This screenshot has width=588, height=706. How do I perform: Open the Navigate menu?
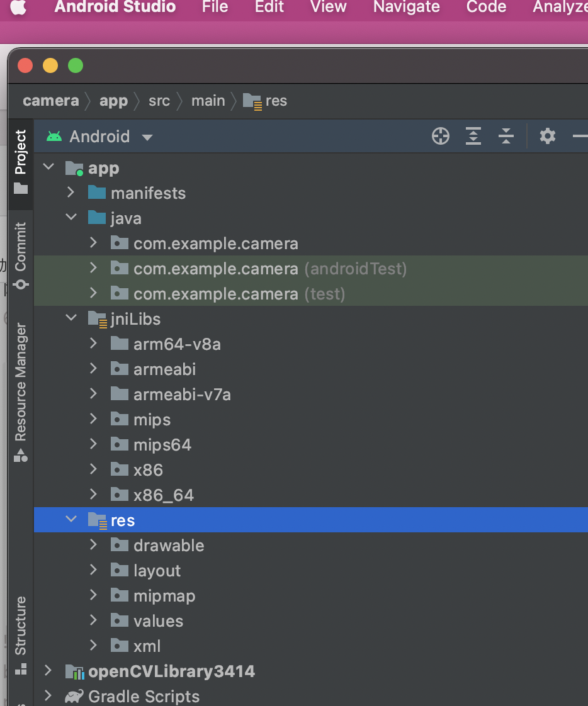407,7
